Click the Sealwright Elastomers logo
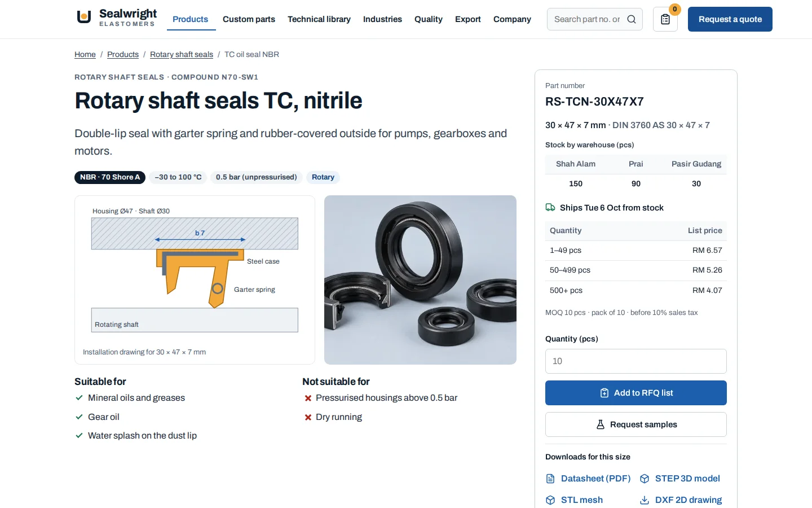This screenshot has width=812, height=508. click(x=116, y=17)
